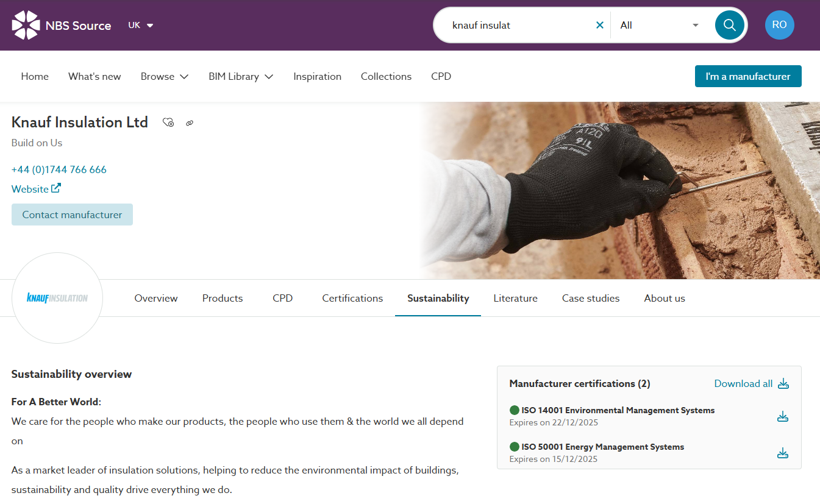The width and height of the screenshot is (820, 504).
Task: Click the NBS Source logo
Action: coord(62,25)
